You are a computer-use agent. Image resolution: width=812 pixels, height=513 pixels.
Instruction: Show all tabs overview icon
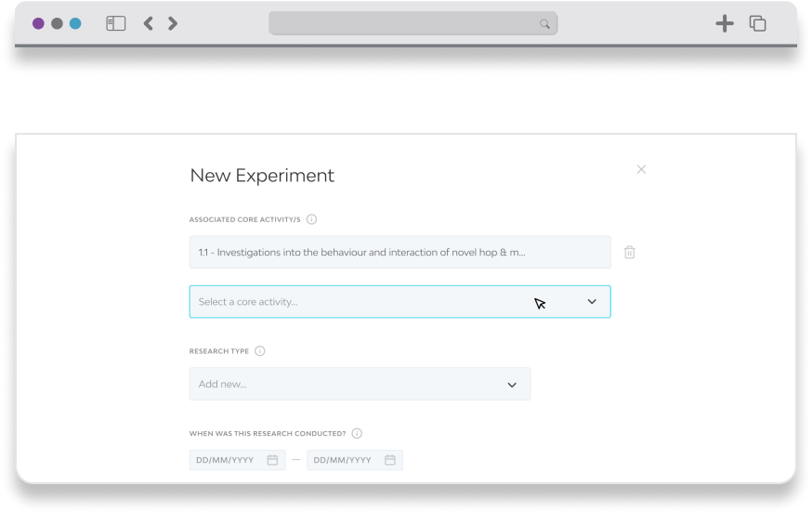[757, 23]
